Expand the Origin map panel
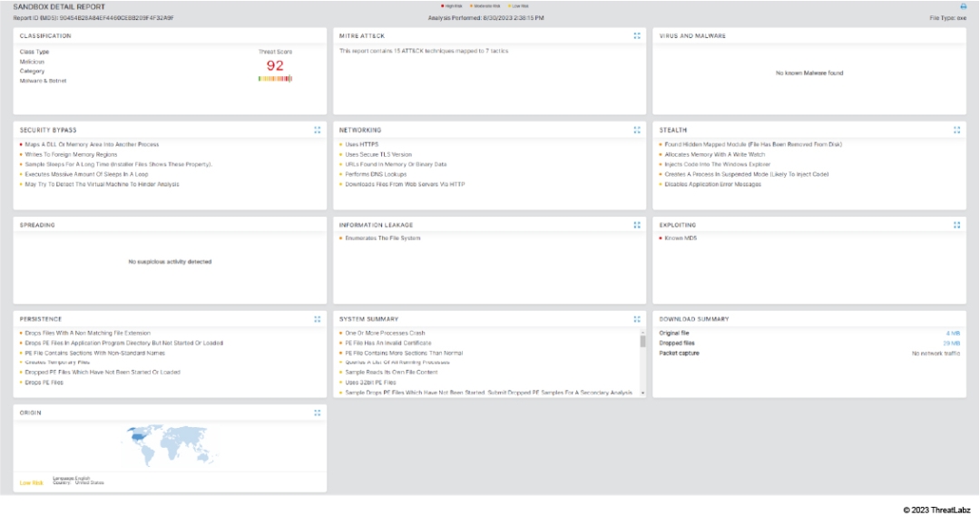This screenshot has width=980, height=525. coord(317,413)
